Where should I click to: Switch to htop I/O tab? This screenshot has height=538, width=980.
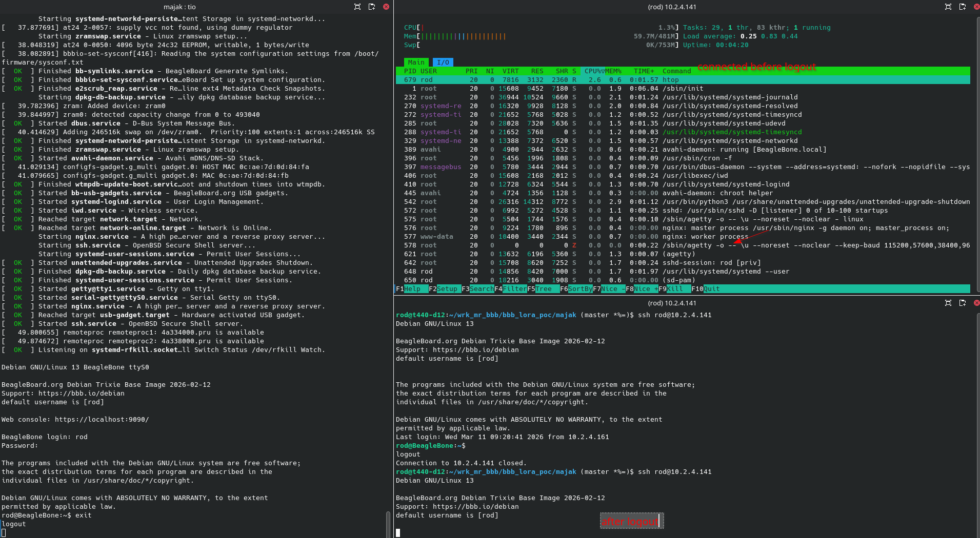pos(443,62)
